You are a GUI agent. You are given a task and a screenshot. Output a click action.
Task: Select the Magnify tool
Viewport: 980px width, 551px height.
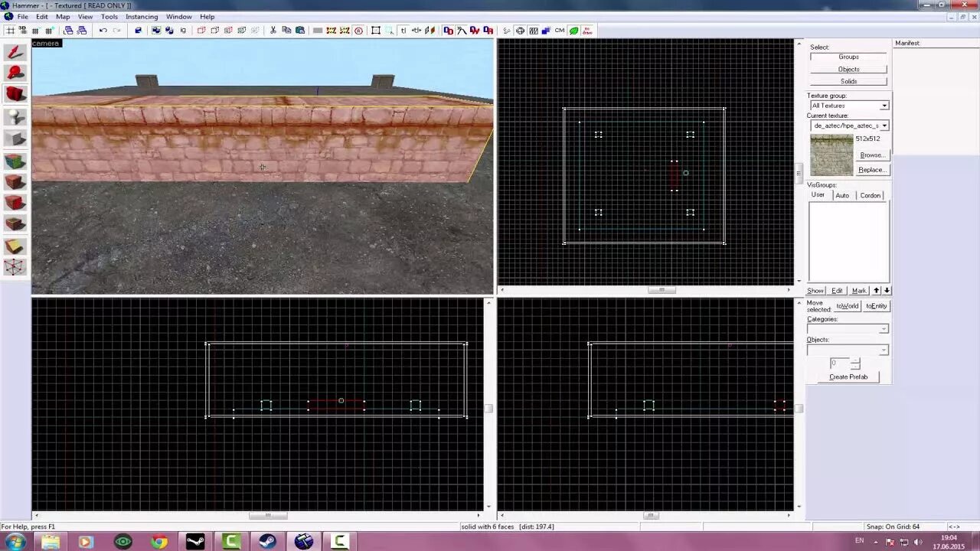click(x=15, y=73)
